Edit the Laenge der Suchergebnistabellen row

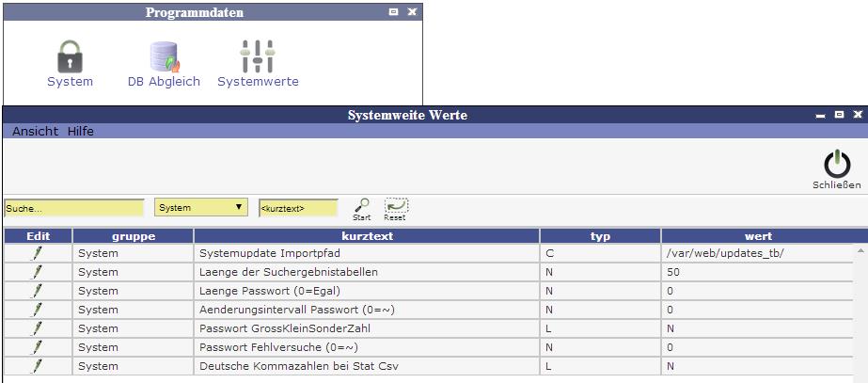(38, 272)
